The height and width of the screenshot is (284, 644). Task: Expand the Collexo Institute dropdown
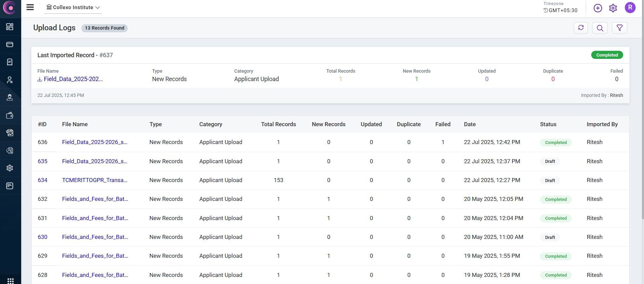pos(73,7)
